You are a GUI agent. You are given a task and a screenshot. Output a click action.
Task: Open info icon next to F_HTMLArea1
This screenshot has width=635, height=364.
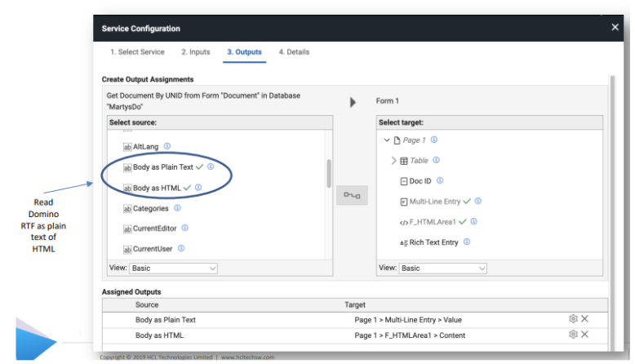474,221
